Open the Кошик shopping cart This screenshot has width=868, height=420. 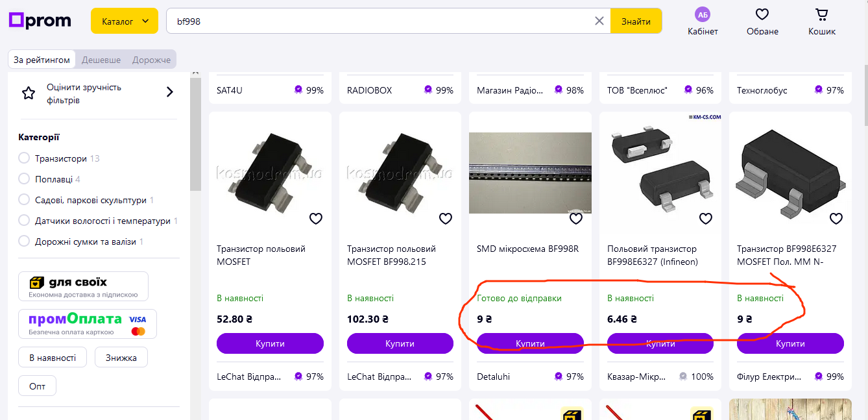coord(822,14)
